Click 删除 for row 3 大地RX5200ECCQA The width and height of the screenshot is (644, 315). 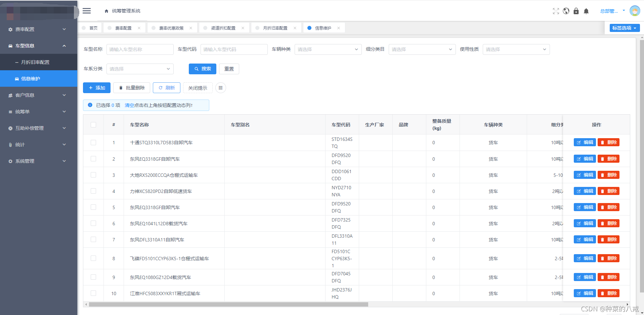tap(608, 175)
